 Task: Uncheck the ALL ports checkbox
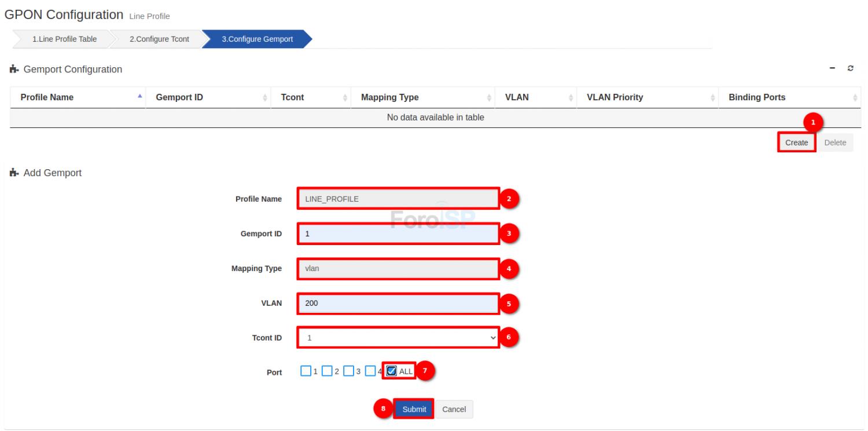[x=392, y=371]
